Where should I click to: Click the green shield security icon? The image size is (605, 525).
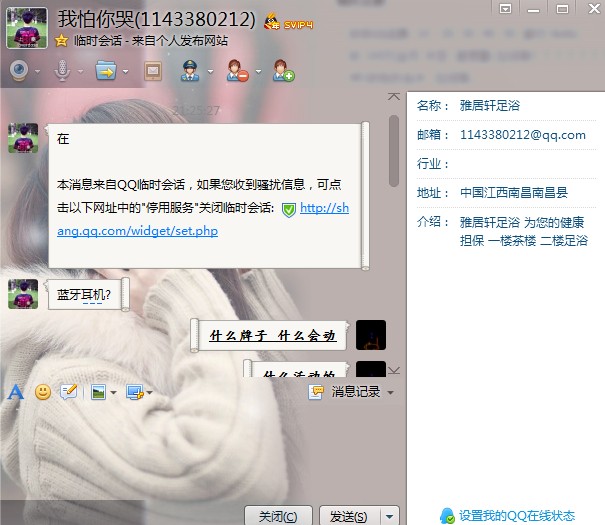[x=289, y=210]
